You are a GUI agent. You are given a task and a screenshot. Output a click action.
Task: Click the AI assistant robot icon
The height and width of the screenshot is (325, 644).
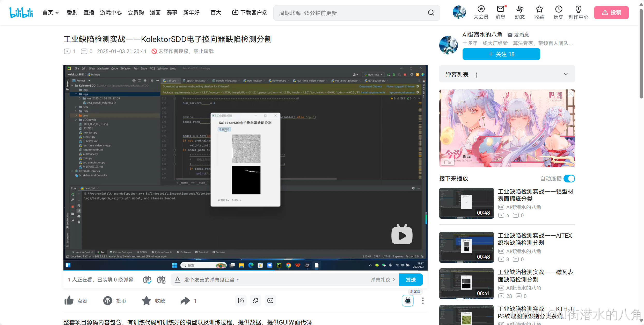coord(408,301)
